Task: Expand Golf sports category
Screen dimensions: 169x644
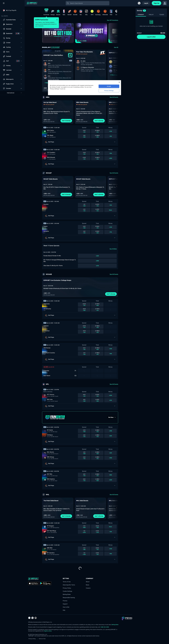Action: 12,61
